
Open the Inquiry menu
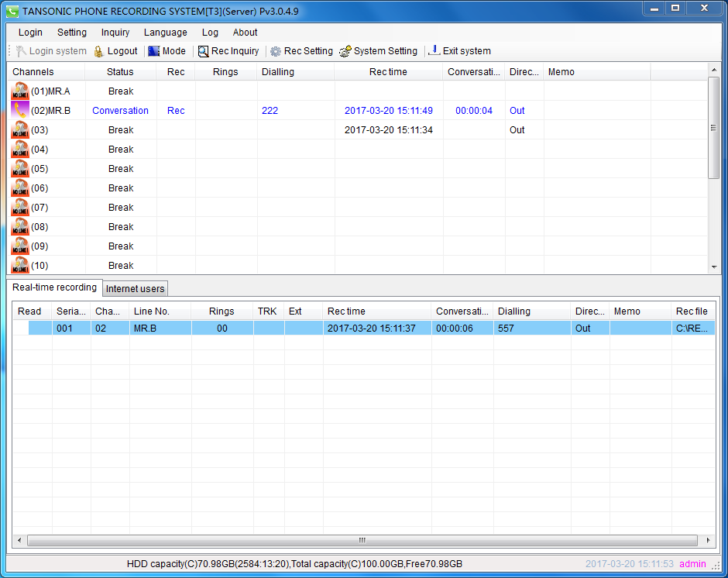(115, 33)
